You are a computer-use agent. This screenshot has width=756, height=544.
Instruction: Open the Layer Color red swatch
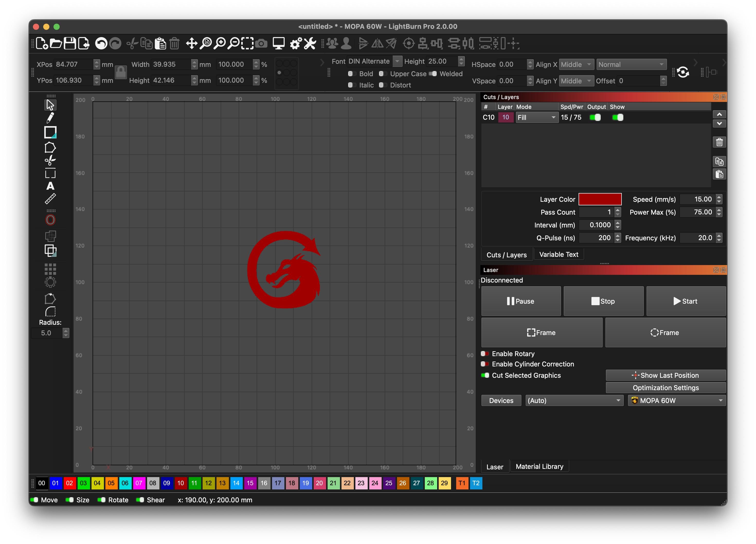click(600, 199)
